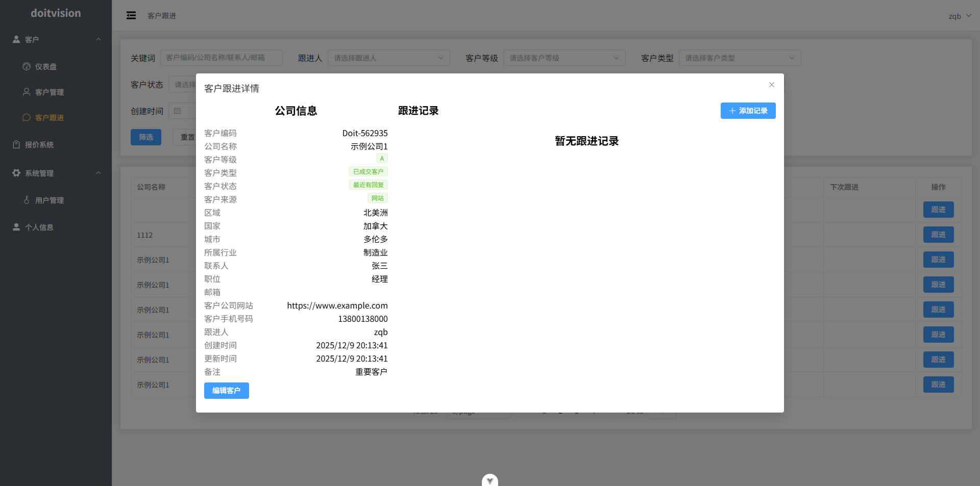Image resolution: width=980 pixels, height=486 pixels.
Task: Click 跟进 in the 1112 row
Action: coord(938,235)
